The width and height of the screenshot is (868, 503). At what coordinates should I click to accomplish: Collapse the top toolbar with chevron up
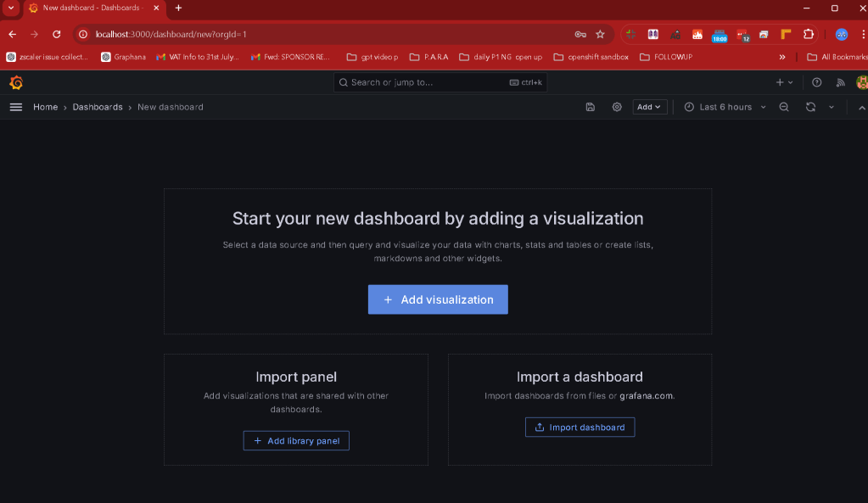click(x=861, y=108)
